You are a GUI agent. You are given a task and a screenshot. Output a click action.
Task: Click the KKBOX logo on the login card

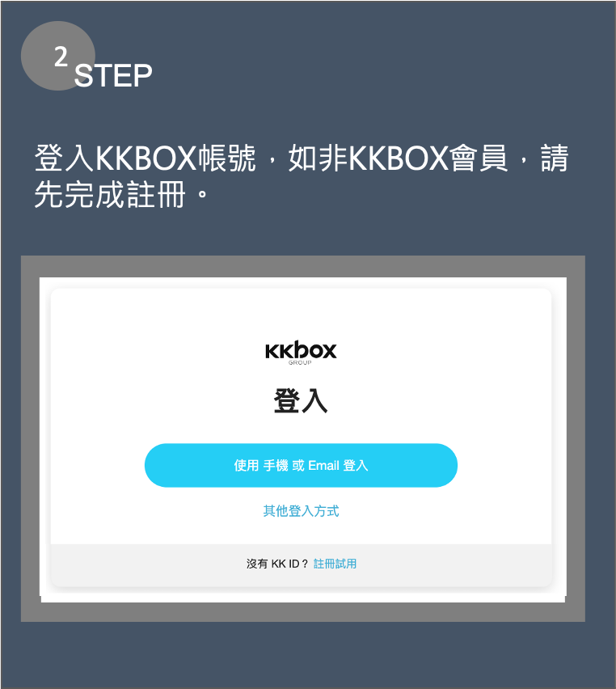301,352
